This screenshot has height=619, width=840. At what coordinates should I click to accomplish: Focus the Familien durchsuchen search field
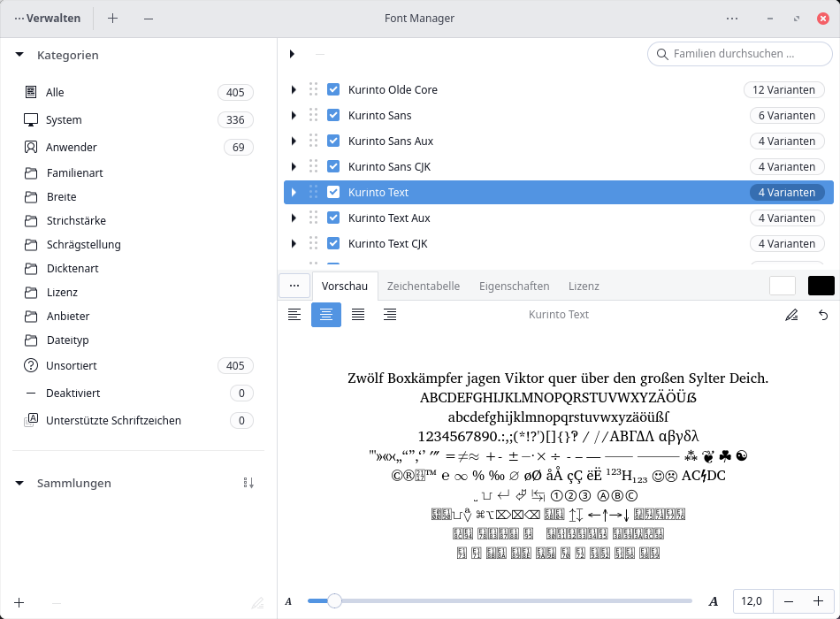point(740,54)
